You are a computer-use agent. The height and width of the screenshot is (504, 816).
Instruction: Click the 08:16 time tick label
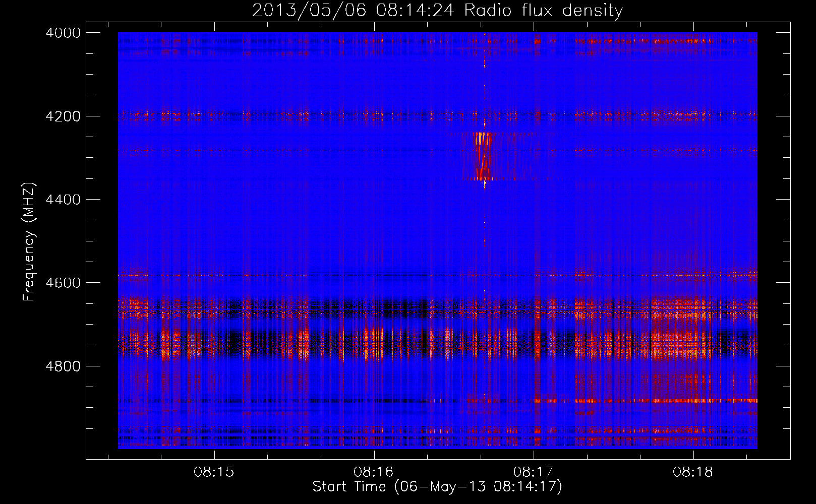(x=374, y=472)
